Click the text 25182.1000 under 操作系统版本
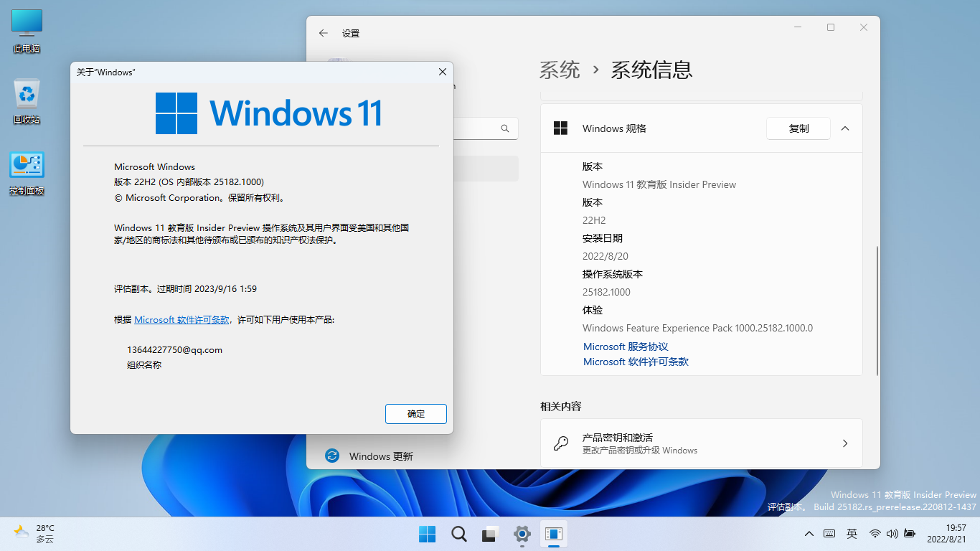980x551 pixels. point(606,292)
